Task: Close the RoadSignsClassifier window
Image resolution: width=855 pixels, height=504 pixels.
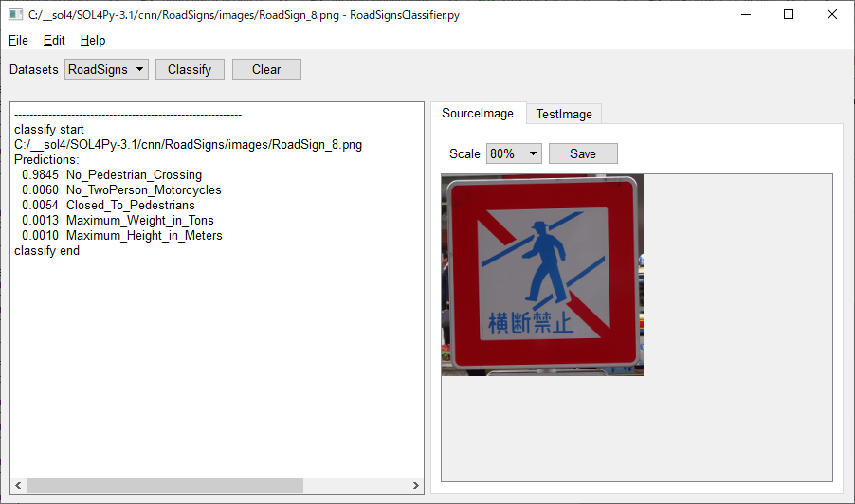Action: coord(831,15)
